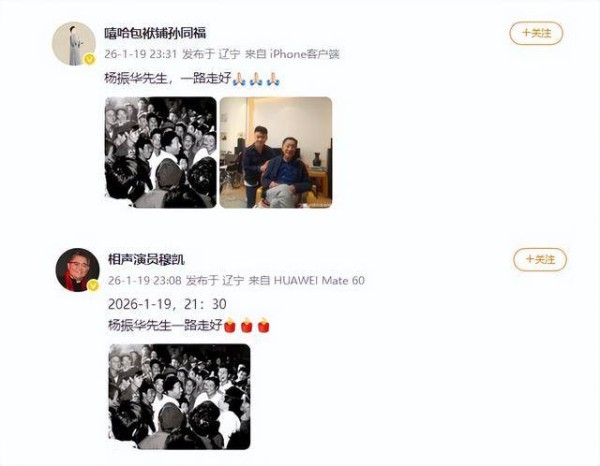Viewport: 600px width, 466px height.
Task: Open avatar of 嘻哈包袱铺孙同福
Action: 74,44
